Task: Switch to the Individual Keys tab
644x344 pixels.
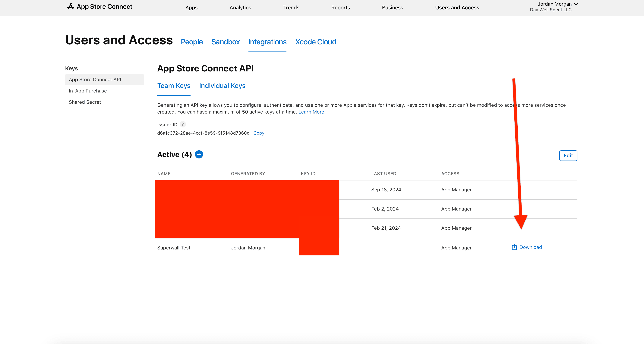Action: pos(222,86)
